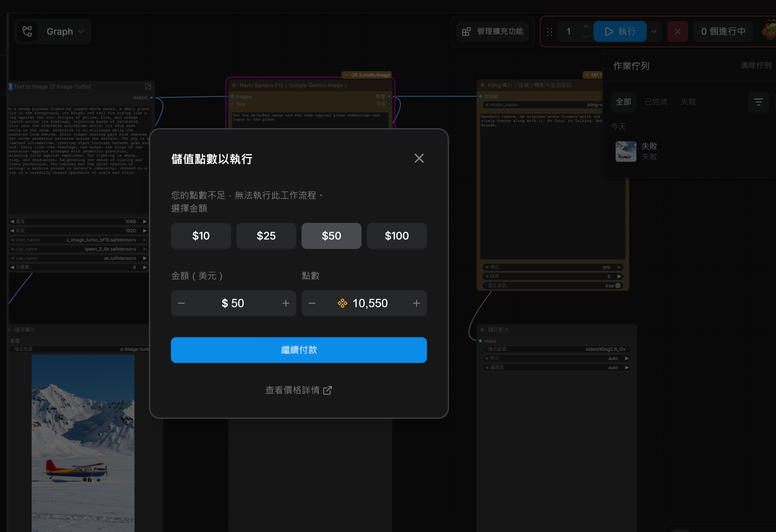Open the filter icon in 作業佇列 panel
This screenshot has height=532, width=776.
click(x=759, y=102)
